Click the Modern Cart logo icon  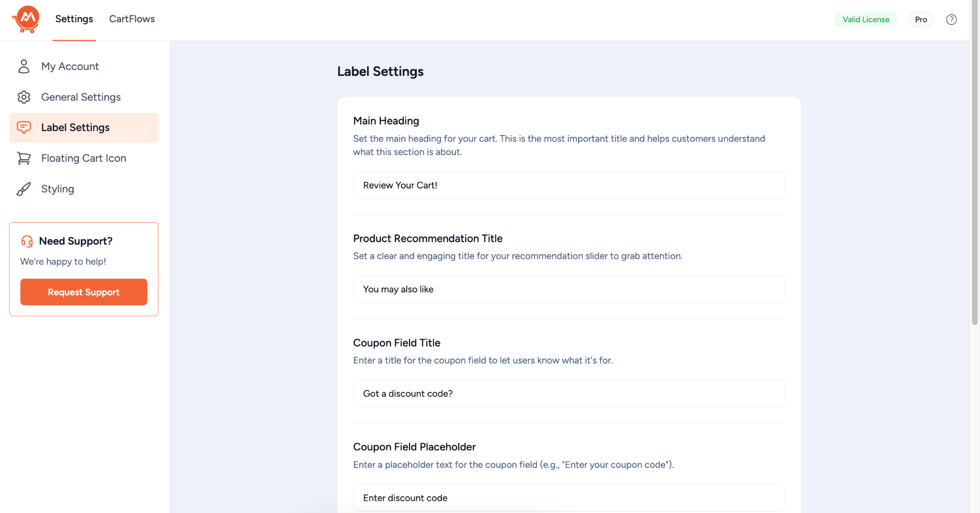coord(26,19)
